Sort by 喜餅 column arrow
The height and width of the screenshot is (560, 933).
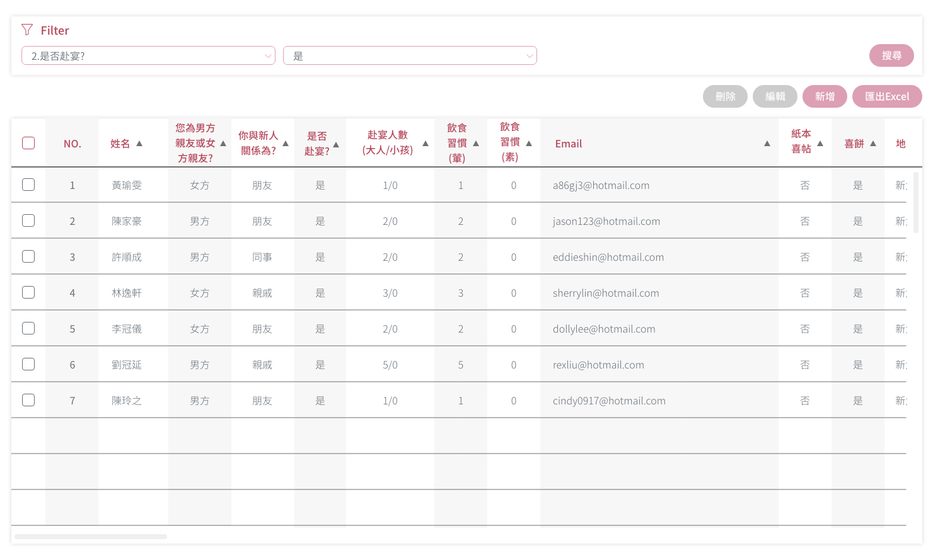coord(873,144)
